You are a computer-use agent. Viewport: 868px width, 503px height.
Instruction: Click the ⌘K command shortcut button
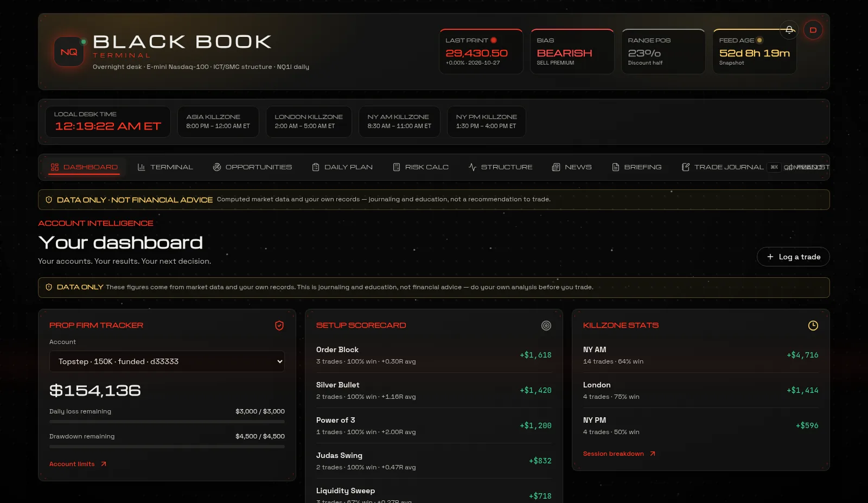(774, 167)
